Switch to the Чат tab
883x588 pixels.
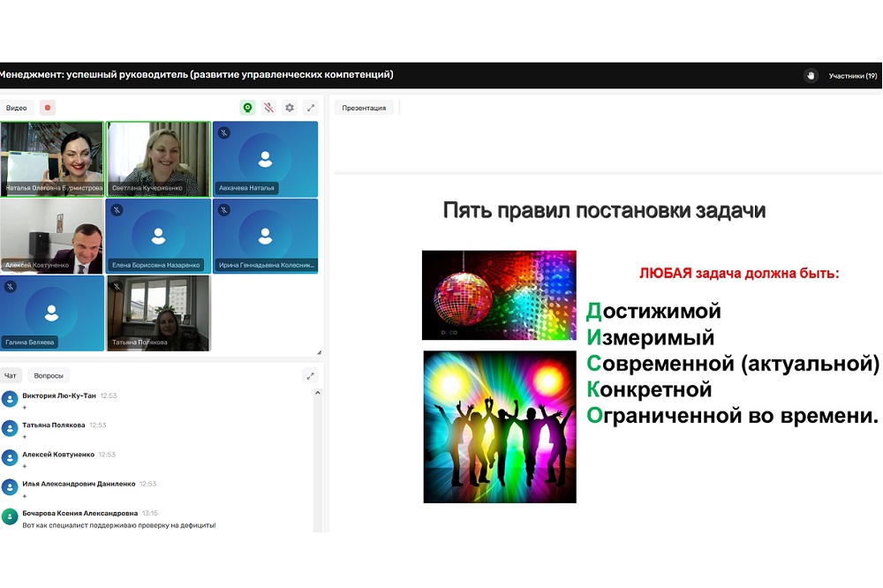coord(11,375)
